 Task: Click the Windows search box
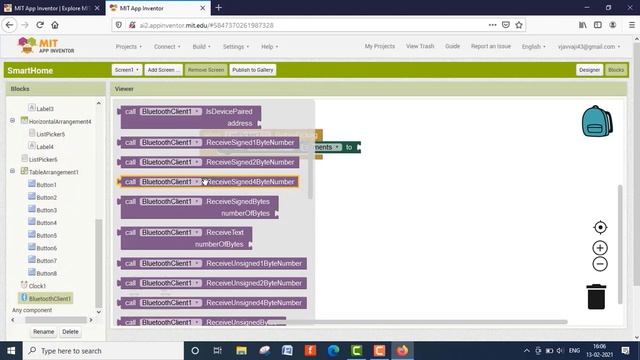[x=103, y=351]
